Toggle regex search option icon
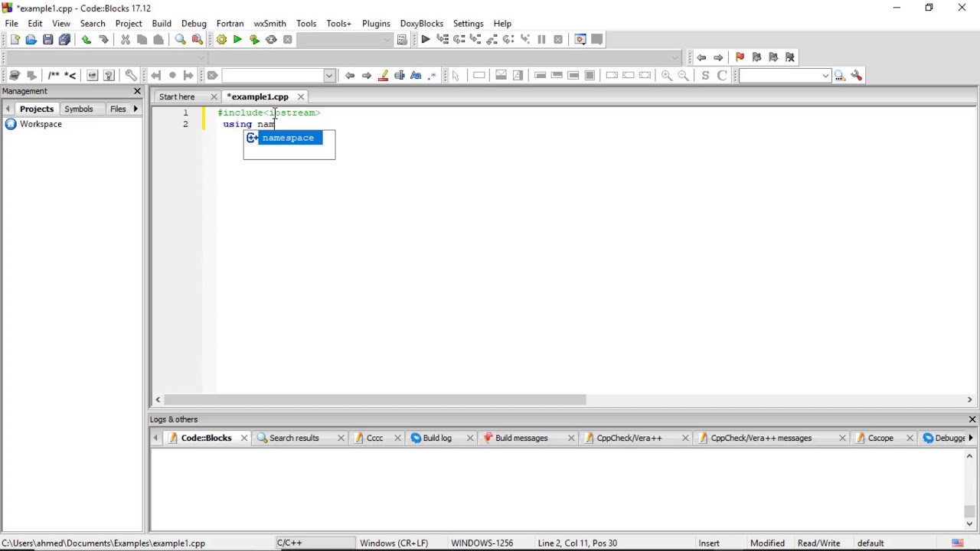Image resolution: width=980 pixels, height=551 pixels. (x=433, y=75)
